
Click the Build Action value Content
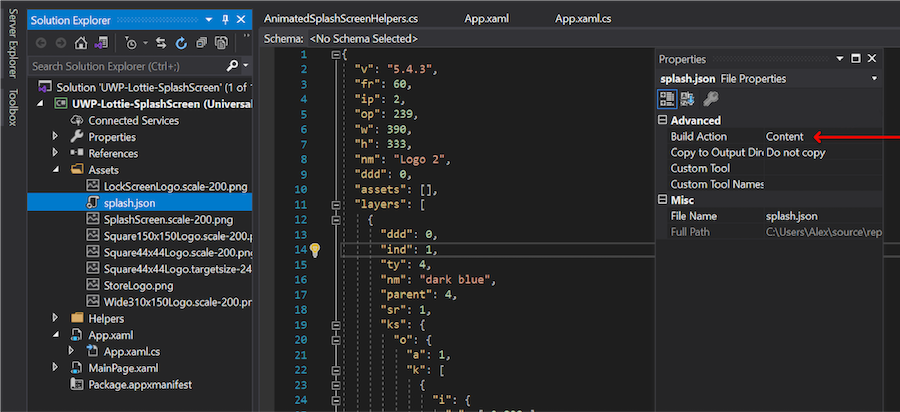[x=785, y=137]
